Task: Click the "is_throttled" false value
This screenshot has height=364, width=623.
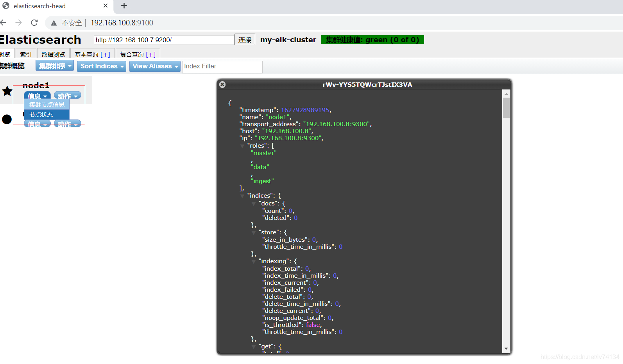Action: 313,325
